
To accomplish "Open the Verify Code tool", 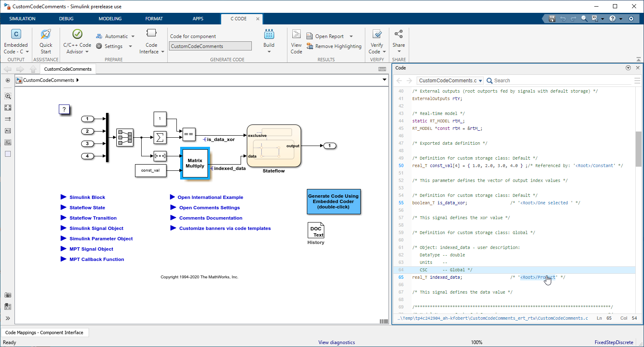I will 377,35.
